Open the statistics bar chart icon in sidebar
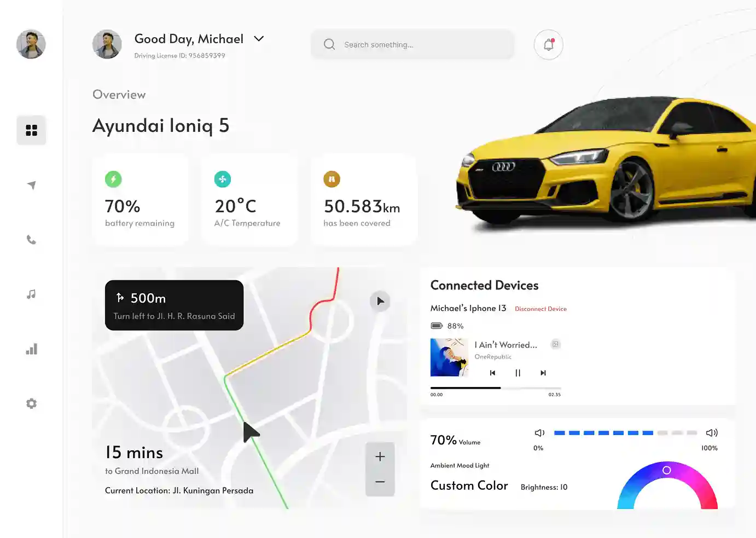The width and height of the screenshot is (756, 538). point(31,349)
